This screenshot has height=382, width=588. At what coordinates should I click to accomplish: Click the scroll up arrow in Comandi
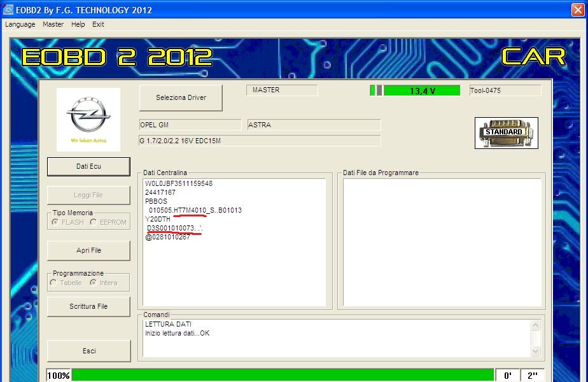pyautogui.click(x=536, y=325)
